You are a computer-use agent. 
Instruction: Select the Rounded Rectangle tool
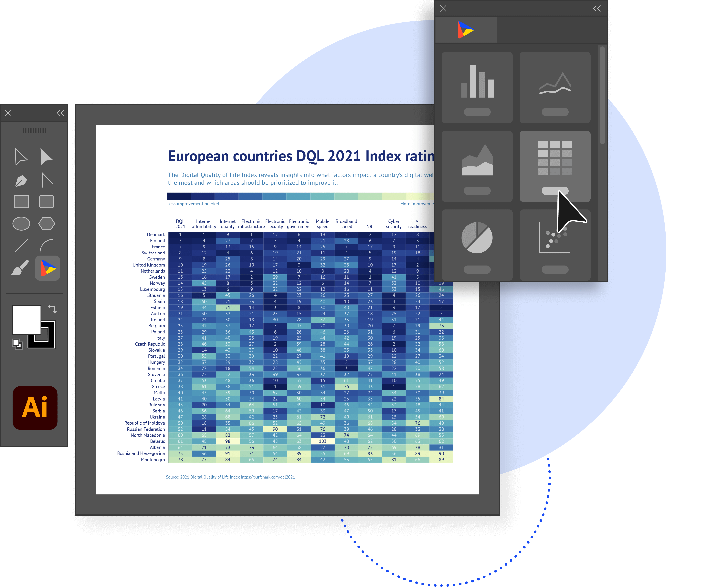[47, 202]
